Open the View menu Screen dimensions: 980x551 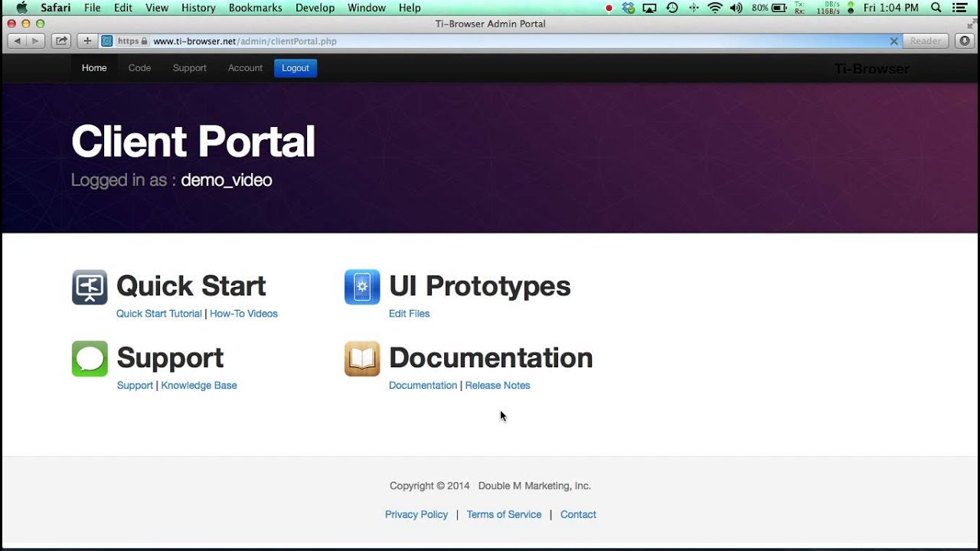tap(156, 8)
